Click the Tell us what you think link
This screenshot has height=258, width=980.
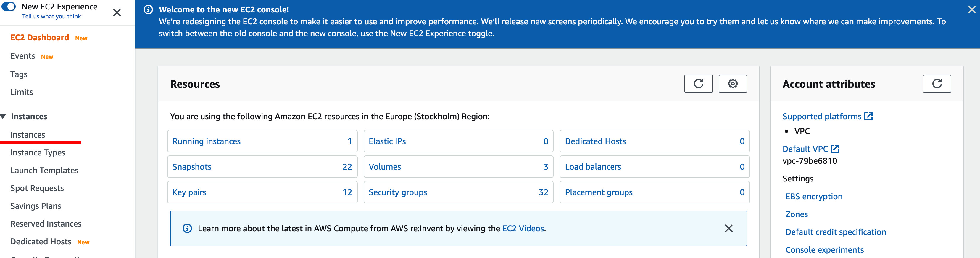[51, 16]
